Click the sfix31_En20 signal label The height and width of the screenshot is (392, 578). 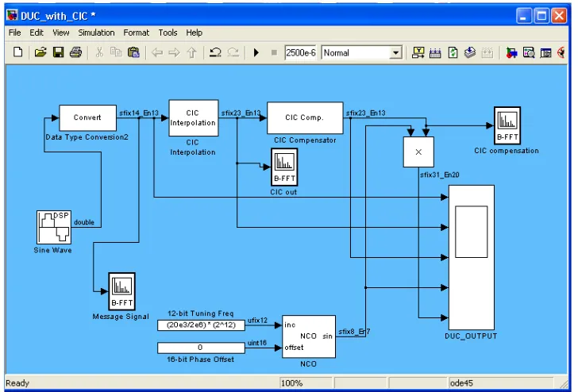[x=439, y=175]
